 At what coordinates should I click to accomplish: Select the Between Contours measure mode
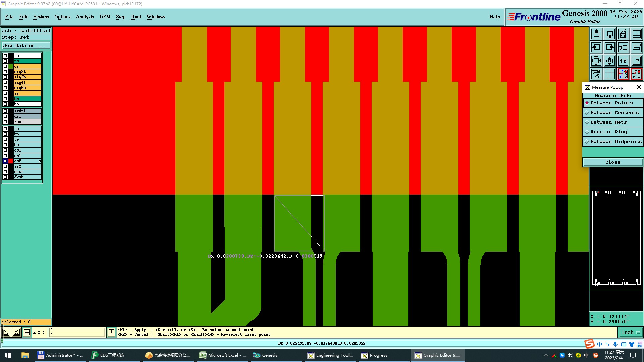point(613,113)
